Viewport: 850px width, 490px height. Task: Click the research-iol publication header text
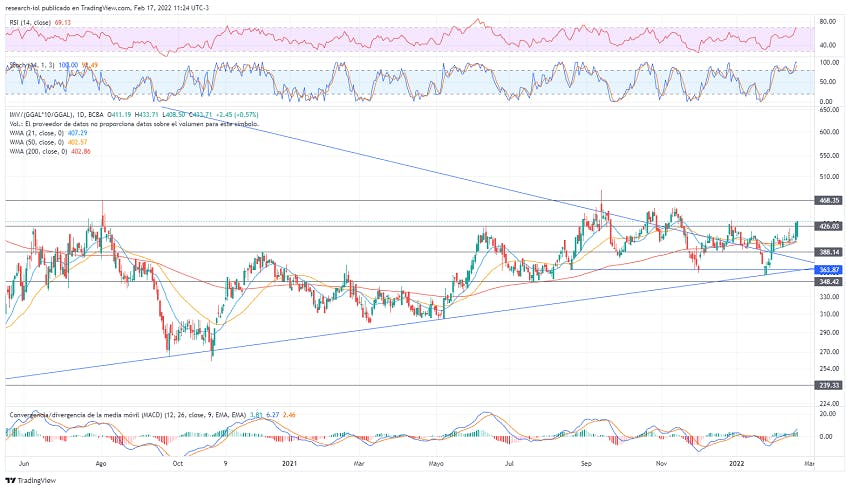107,8
